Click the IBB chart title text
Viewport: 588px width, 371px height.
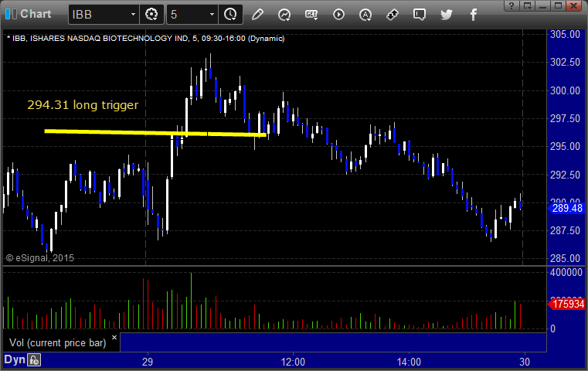[x=145, y=39]
